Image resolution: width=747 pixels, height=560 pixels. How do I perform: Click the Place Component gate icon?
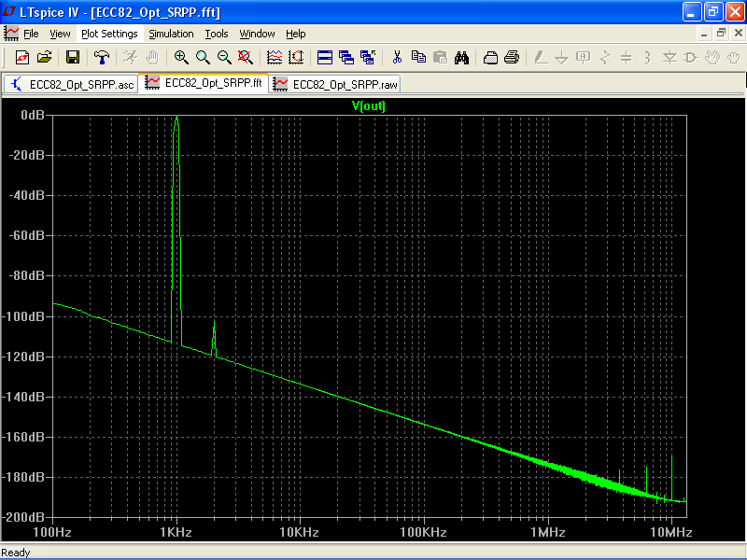[x=691, y=58]
